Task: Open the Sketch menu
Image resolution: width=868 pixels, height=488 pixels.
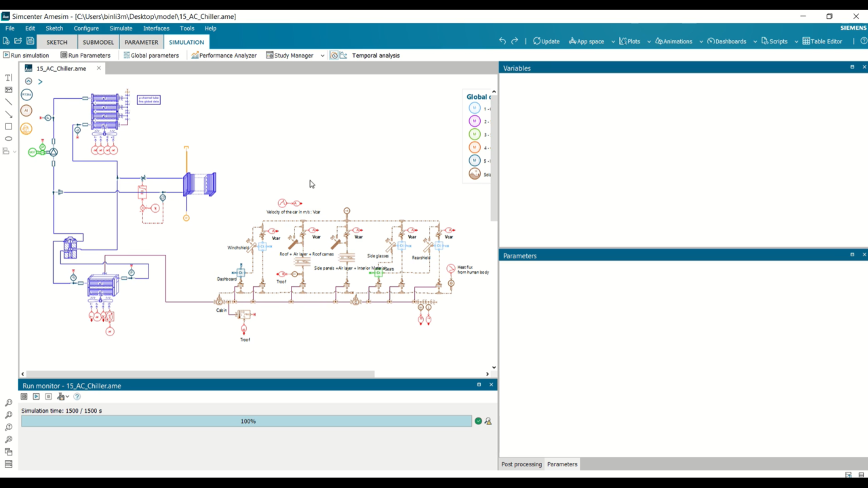Action: pyautogui.click(x=54, y=28)
